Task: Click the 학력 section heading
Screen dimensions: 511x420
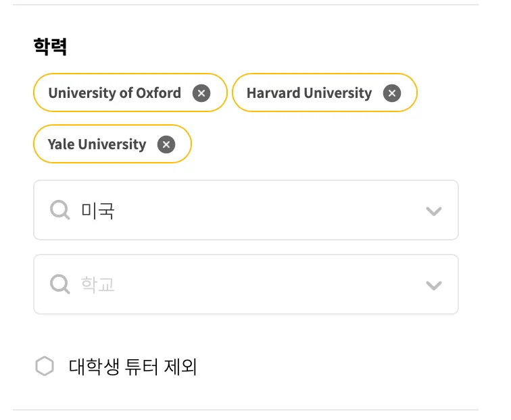Action: 50,47
